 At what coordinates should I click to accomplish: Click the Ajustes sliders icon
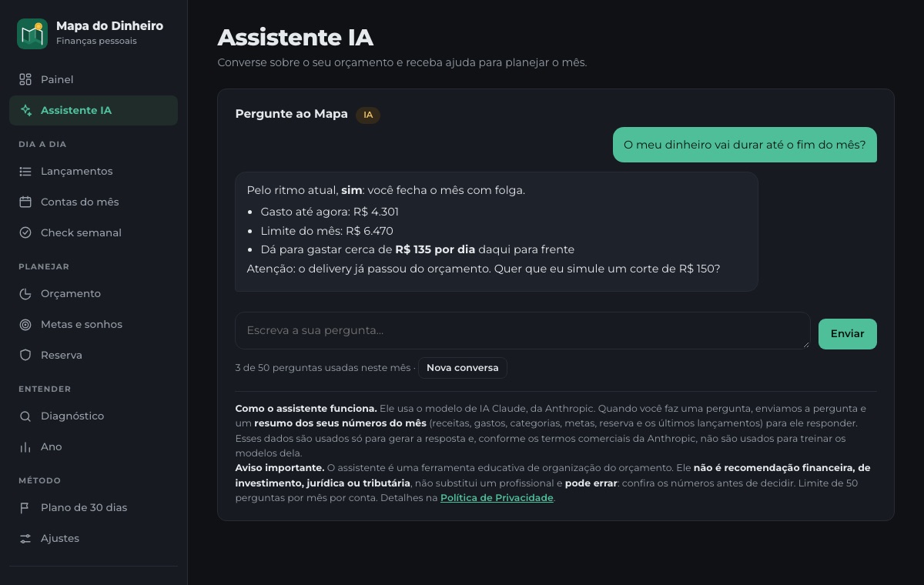point(25,538)
